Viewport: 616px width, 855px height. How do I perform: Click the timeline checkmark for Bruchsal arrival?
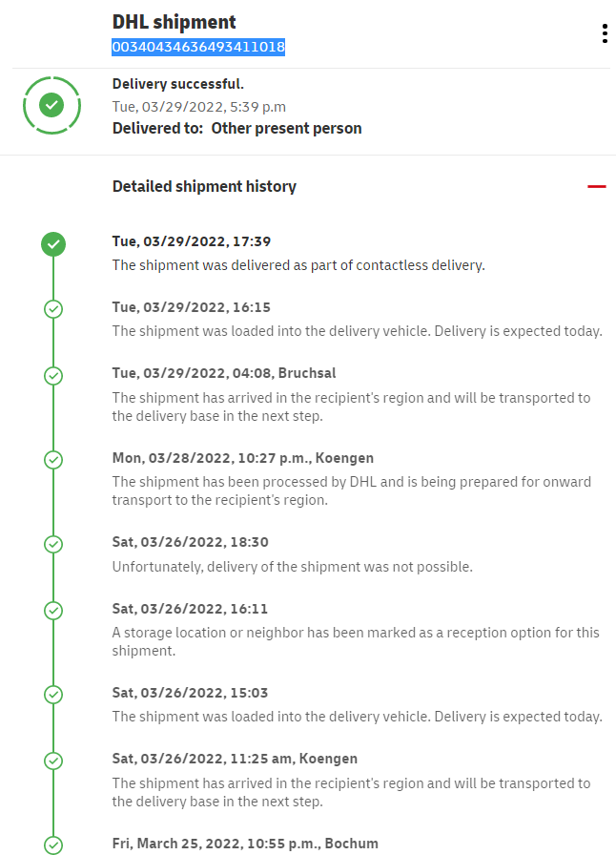[x=53, y=375]
